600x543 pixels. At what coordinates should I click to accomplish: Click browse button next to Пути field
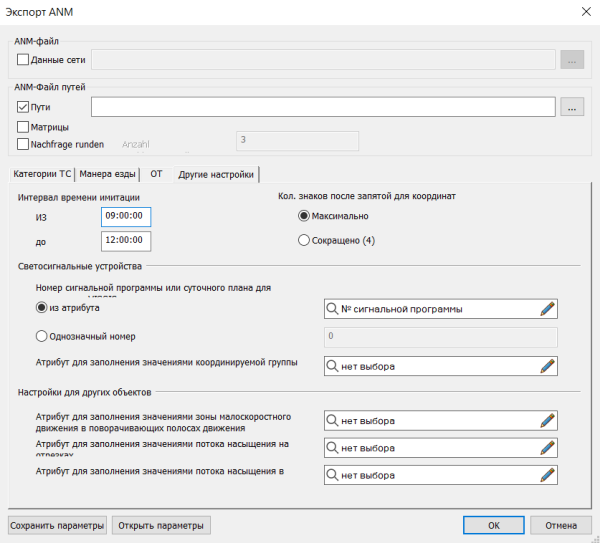(572, 107)
